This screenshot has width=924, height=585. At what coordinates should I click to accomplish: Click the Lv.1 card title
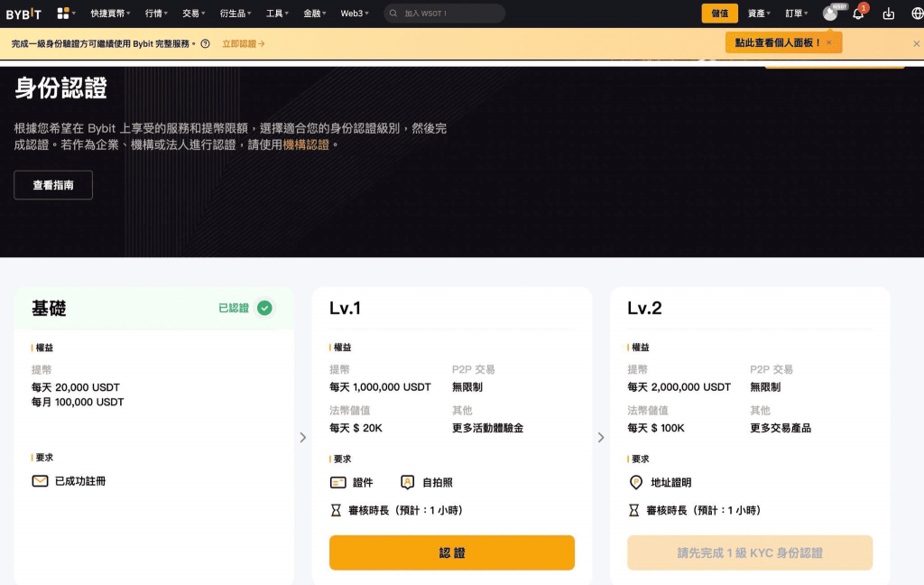tap(345, 308)
